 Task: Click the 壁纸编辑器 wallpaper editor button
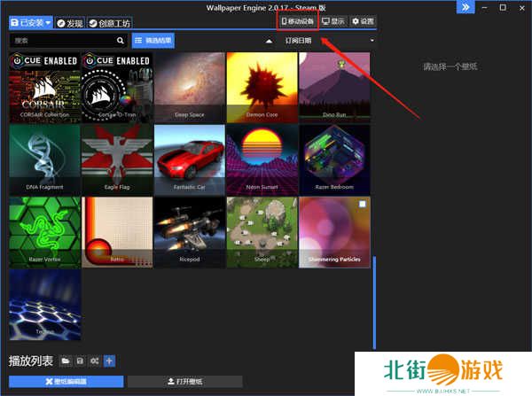66,381
